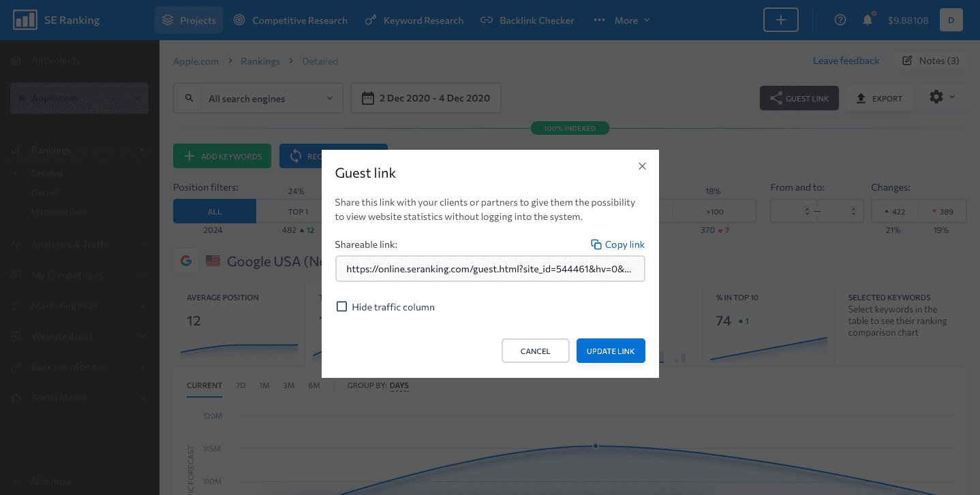Open the help question mark icon
The image size is (980, 495).
[x=840, y=20]
